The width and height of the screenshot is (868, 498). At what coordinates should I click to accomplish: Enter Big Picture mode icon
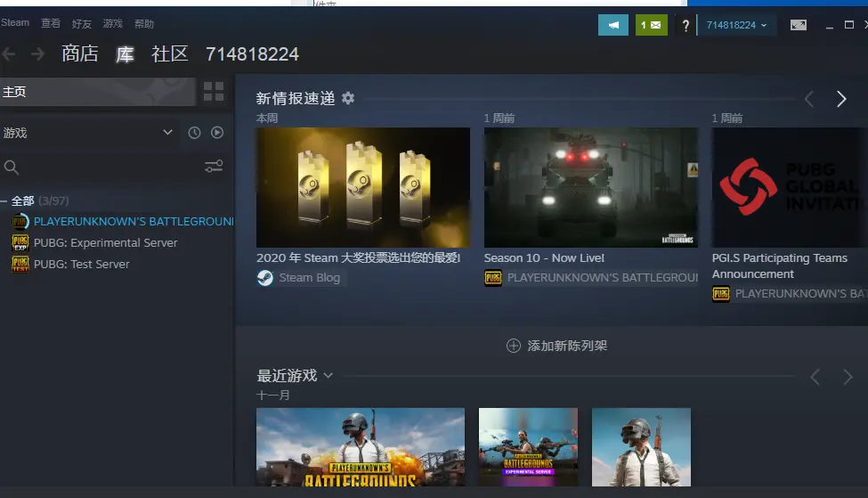click(799, 25)
